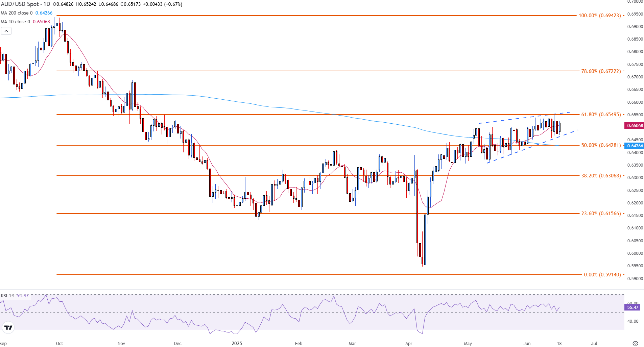Select the MA 10 close indicator legend
Image resolution: width=644 pixels, height=347 pixels.
point(16,22)
